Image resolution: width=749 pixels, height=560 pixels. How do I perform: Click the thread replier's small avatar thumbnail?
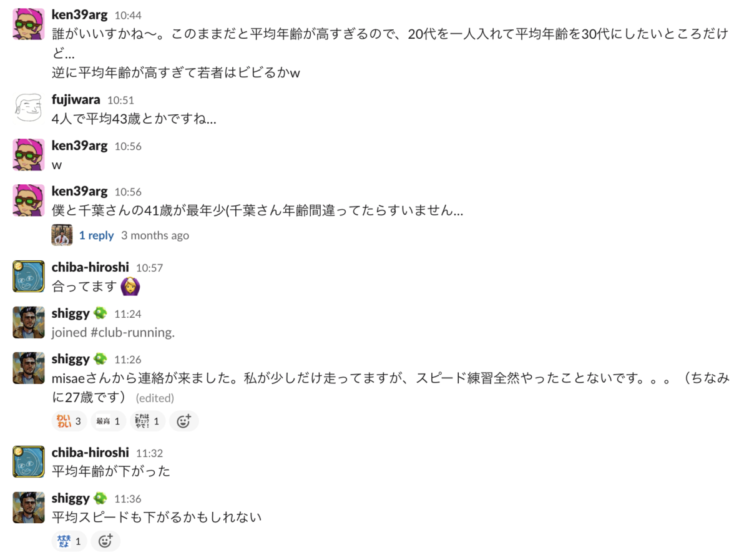coord(62,235)
